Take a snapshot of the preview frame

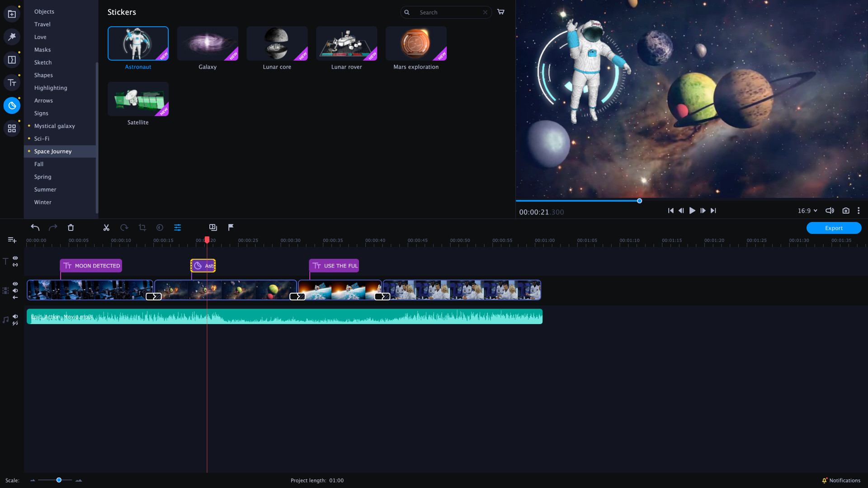click(846, 211)
